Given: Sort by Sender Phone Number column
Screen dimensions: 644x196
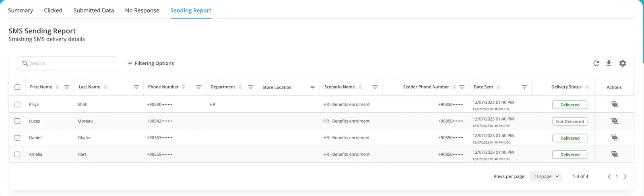Looking at the screenshot, I should click(x=454, y=87).
